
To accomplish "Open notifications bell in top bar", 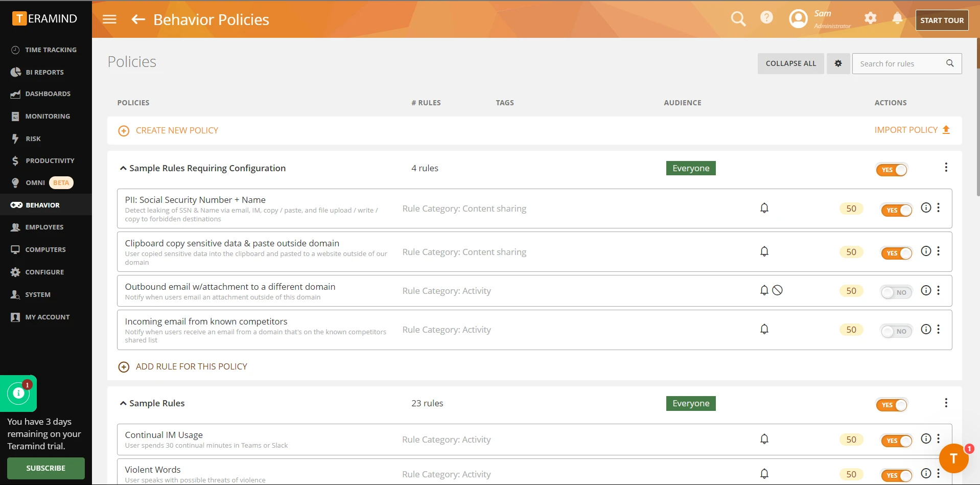I will pos(897,18).
